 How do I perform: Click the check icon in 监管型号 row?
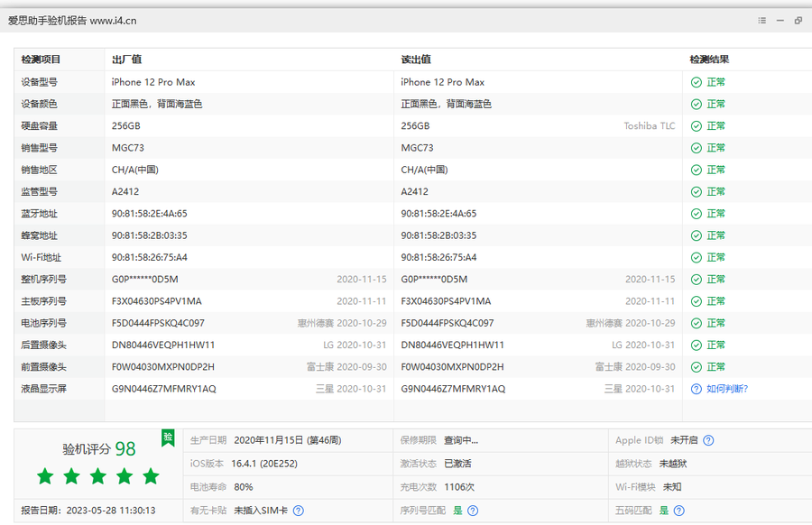697,191
